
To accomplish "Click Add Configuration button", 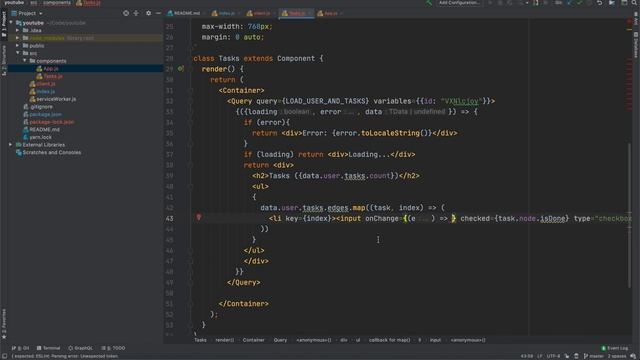I will click(x=459, y=3).
